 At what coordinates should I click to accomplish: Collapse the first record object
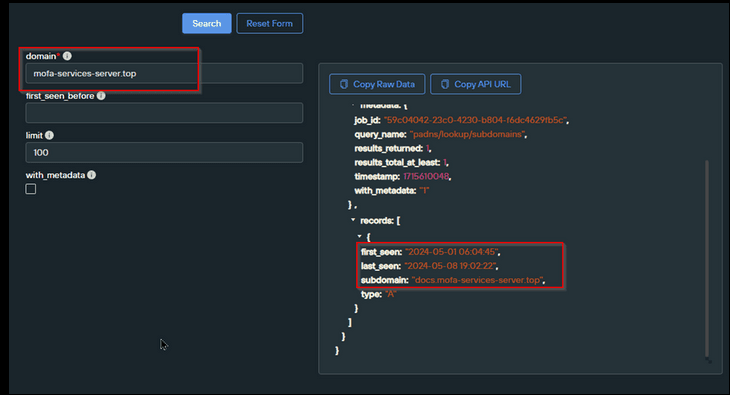tap(359, 236)
